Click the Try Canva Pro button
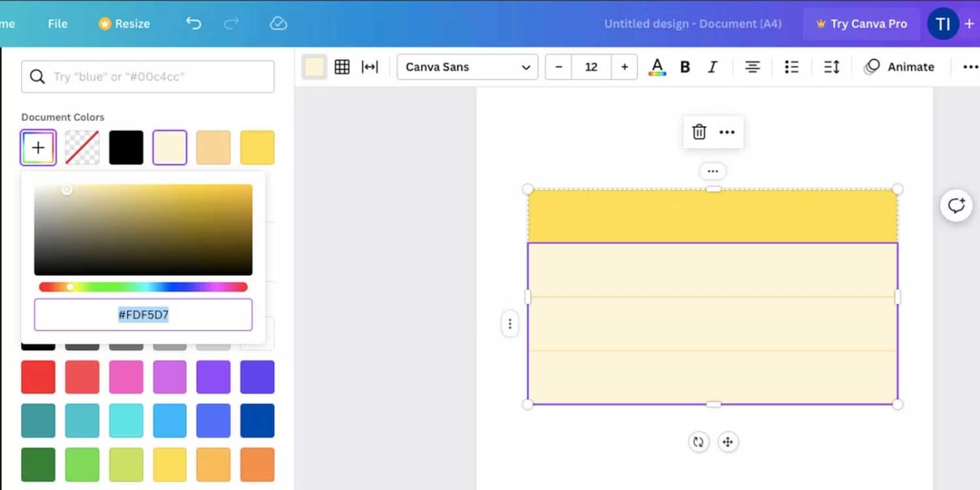 860,24
